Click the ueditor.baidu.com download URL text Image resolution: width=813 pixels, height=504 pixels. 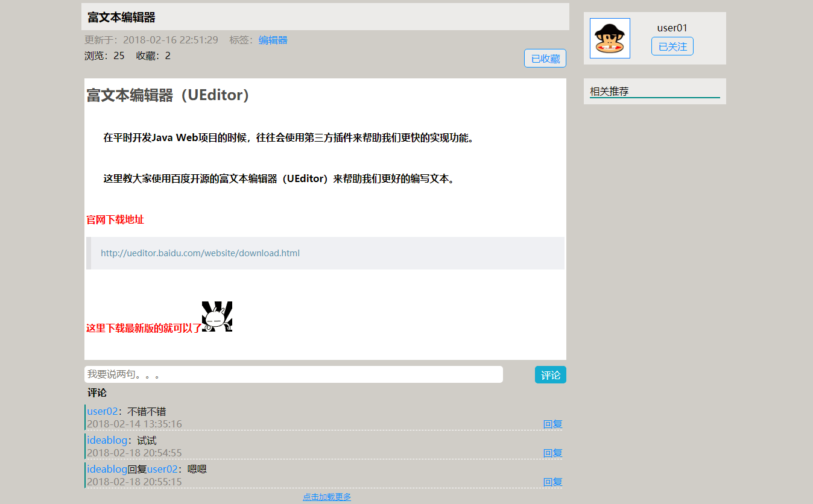pyautogui.click(x=200, y=253)
